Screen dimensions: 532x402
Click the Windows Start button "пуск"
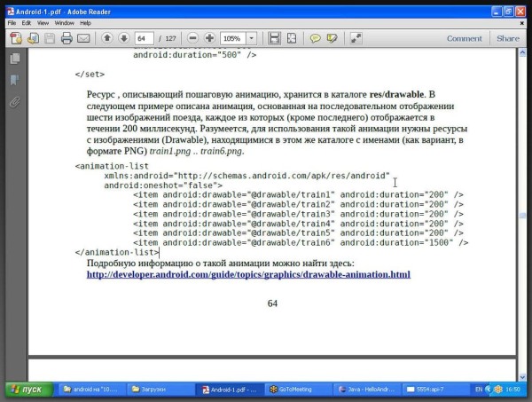27,389
